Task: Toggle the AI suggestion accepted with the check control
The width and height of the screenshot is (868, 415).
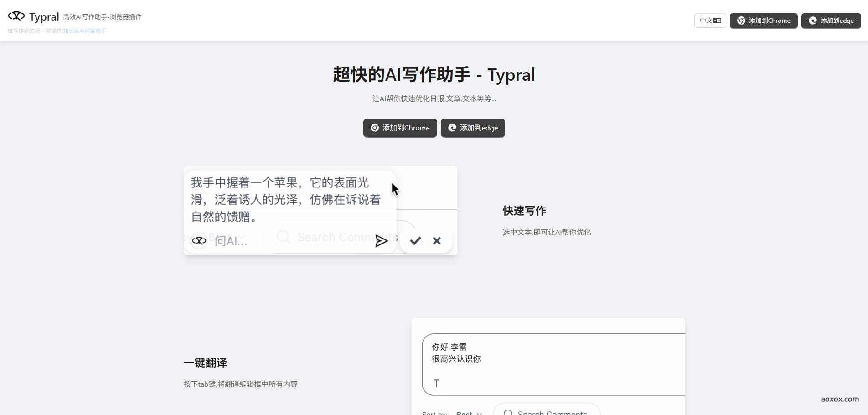Action: point(415,241)
